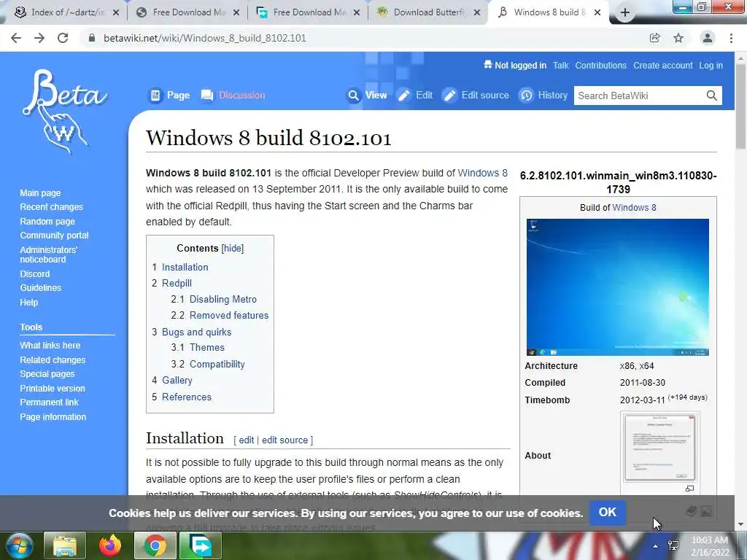Viewport: 747px width, 560px height.
Task: Accept cookies with the OK button
Action: pos(608,513)
